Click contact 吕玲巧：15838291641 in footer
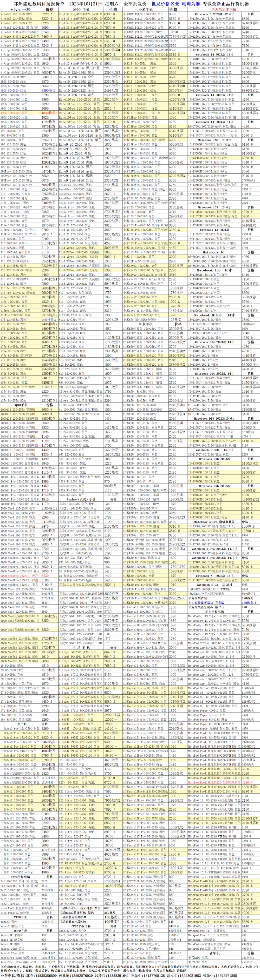Image resolution: width=260 pixels, height=980 pixels. point(111,976)
